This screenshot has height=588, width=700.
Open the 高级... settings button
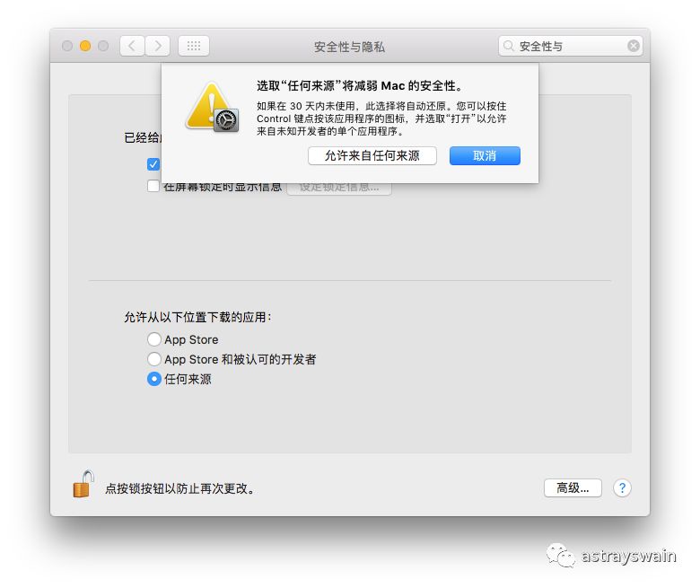coord(573,488)
